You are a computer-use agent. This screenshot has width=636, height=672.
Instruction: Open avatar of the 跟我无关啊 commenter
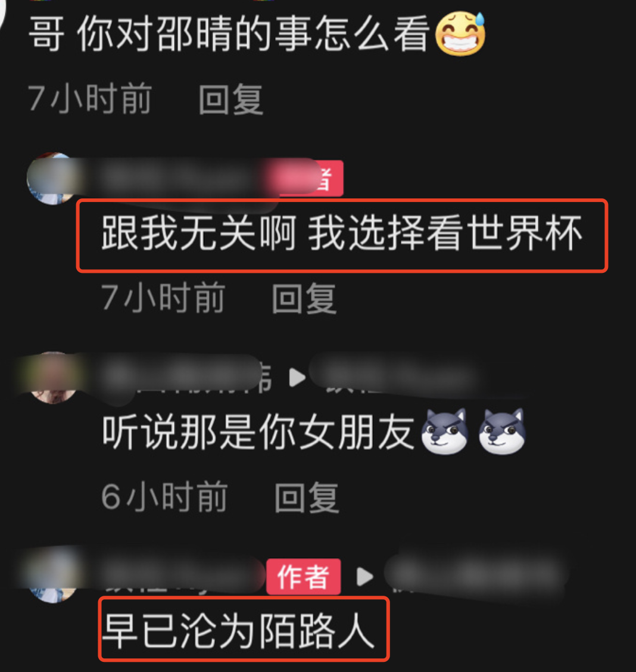[x=51, y=178]
